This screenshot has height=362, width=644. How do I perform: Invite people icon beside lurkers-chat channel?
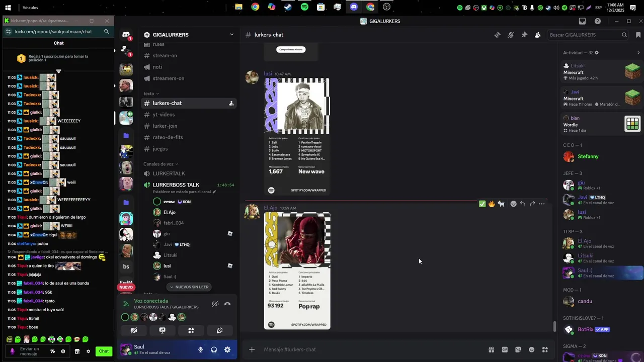(x=231, y=103)
